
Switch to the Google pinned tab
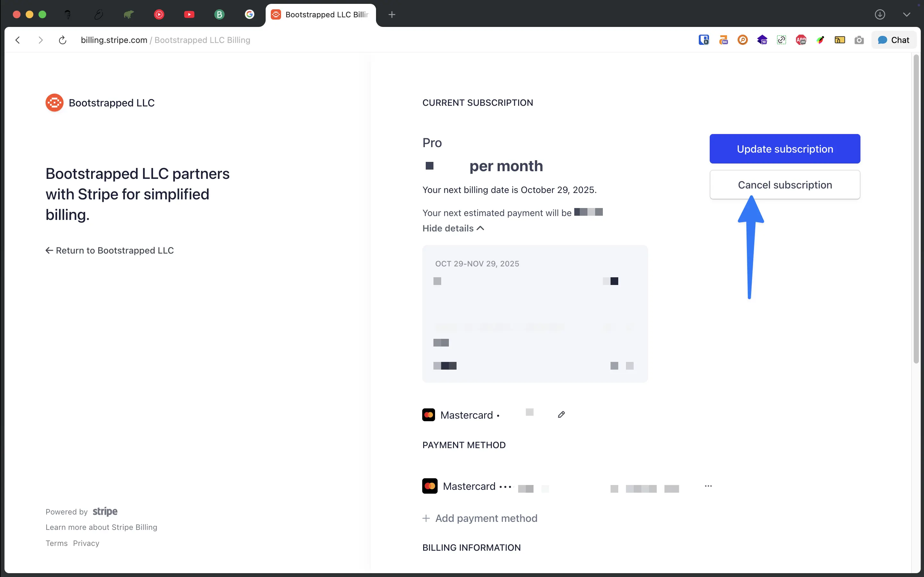(x=249, y=14)
